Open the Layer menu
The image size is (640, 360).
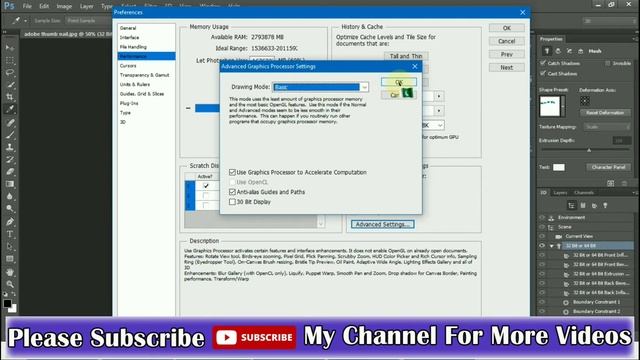pyautogui.click(x=86, y=6)
